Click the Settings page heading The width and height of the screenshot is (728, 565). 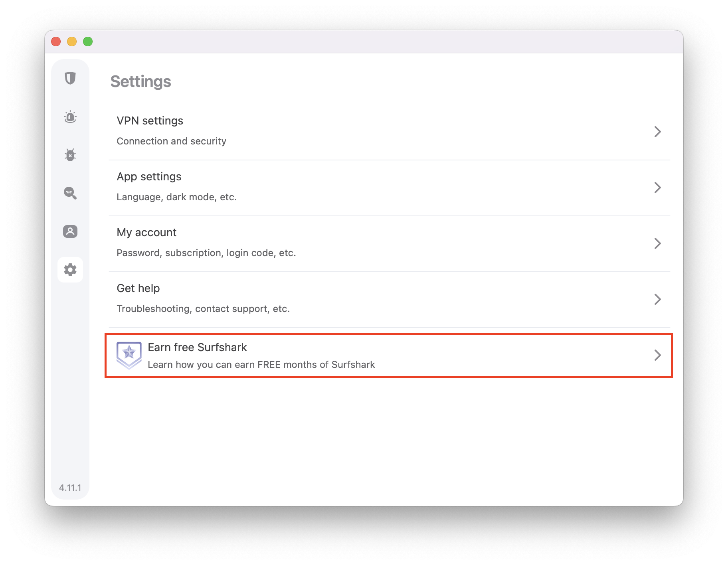[140, 81]
